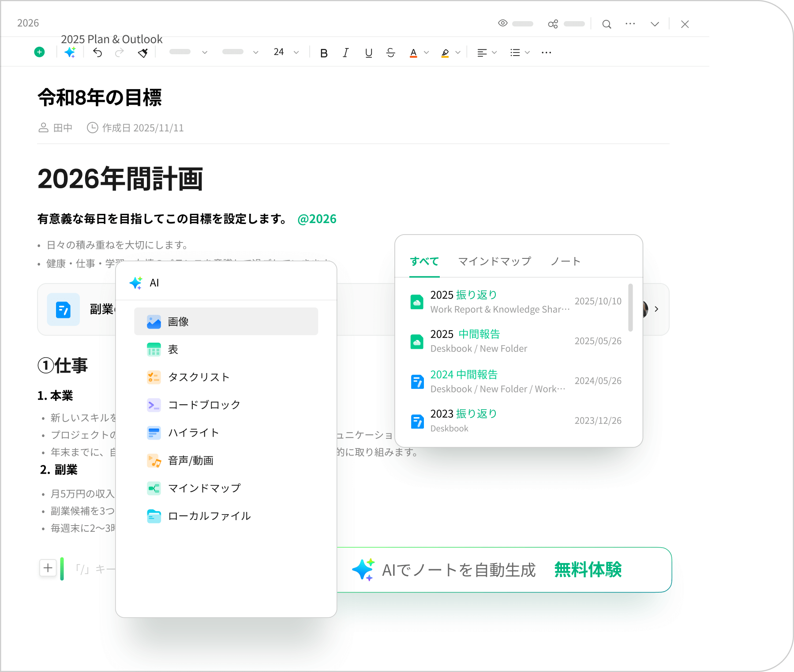Switch to the マインドマップ tab
Screen dimensions: 794x672
coord(494,261)
